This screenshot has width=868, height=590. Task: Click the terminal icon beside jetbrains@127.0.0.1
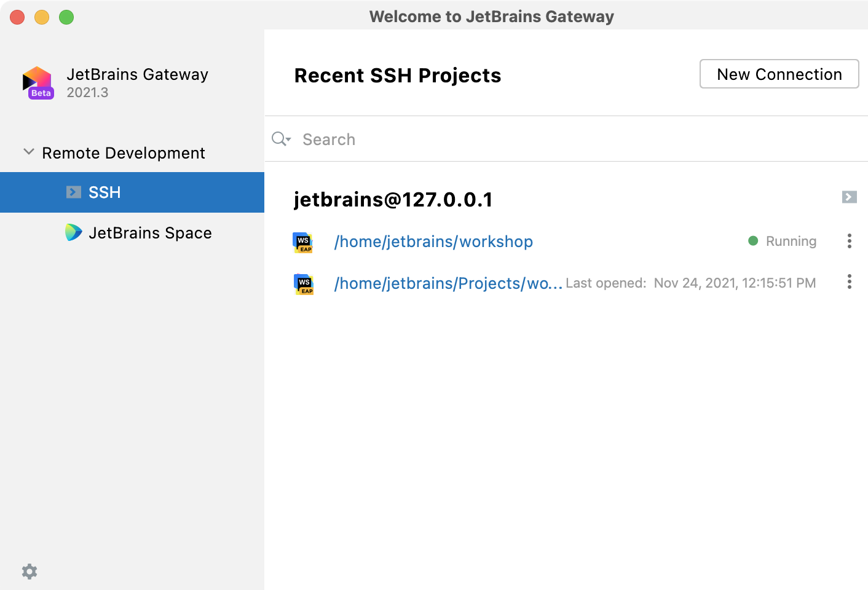849,197
